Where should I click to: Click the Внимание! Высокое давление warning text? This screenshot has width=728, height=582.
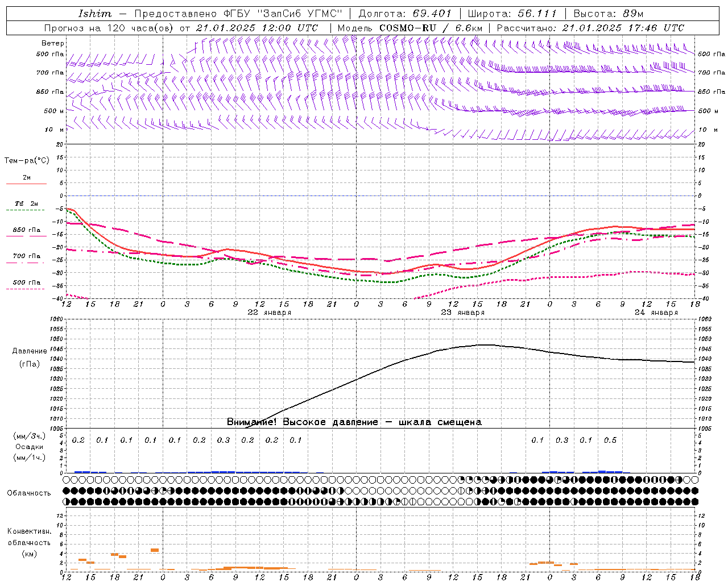pos(354,422)
